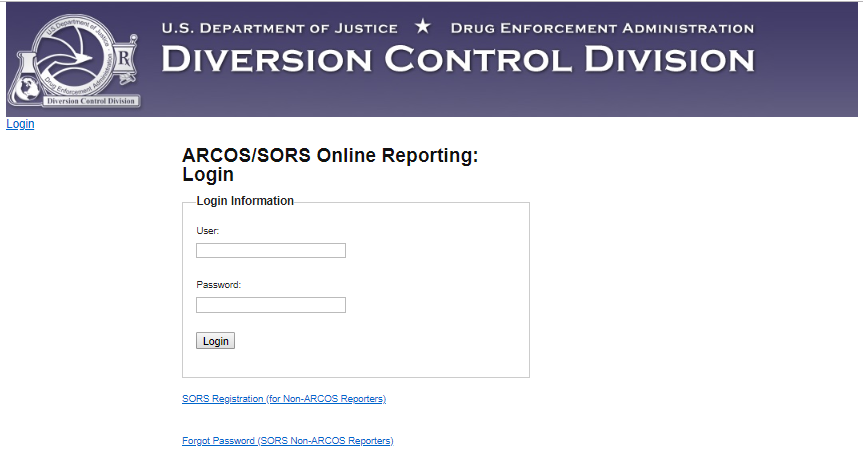This screenshot has height=450, width=863.
Task: Click the 'ARCOS/SORS Online Reporting: Login' heading
Action: coord(330,164)
